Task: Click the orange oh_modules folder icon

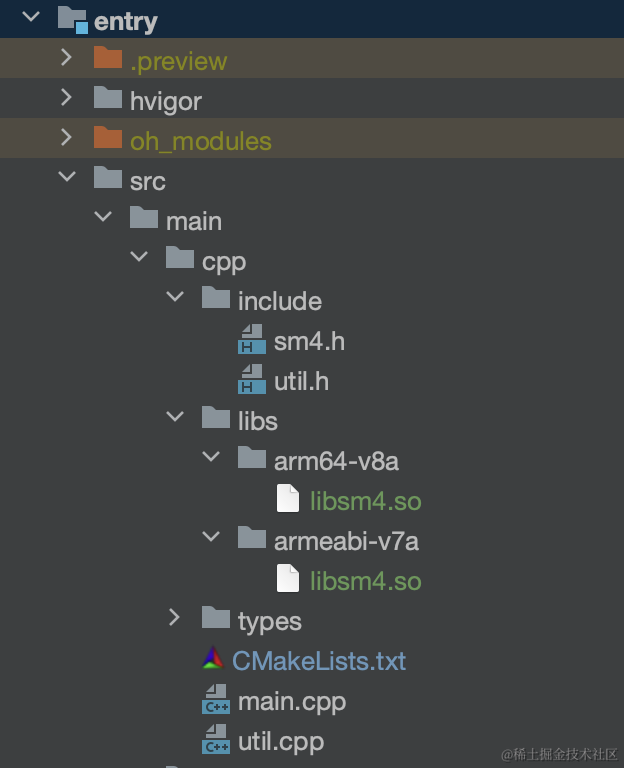Action: pos(107,139)
